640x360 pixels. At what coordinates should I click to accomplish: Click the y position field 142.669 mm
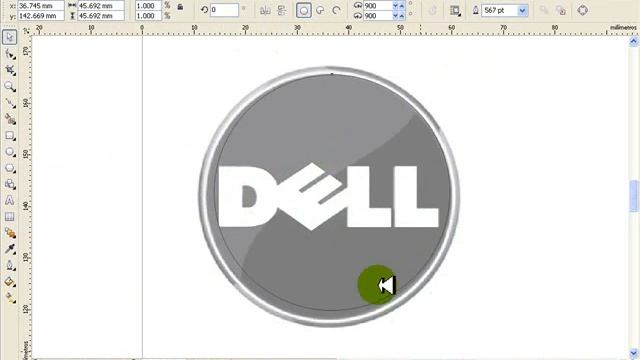[x=41, y=16]
